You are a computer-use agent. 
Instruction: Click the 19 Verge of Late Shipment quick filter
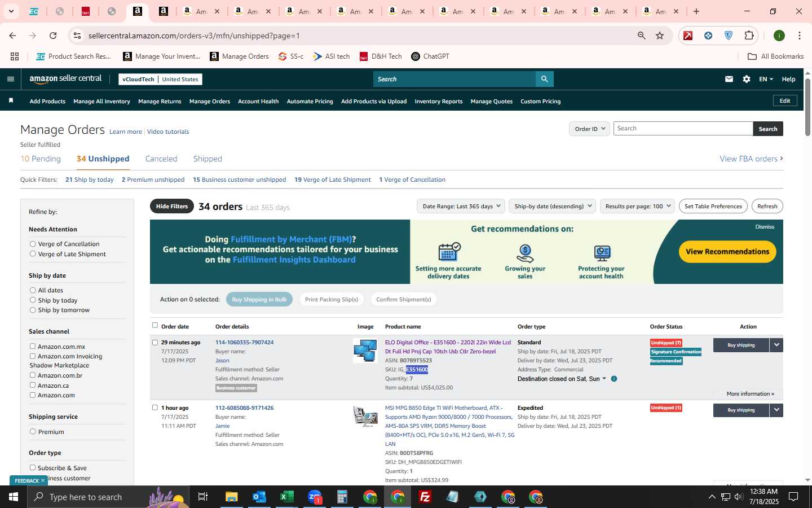tap(333, 179)
